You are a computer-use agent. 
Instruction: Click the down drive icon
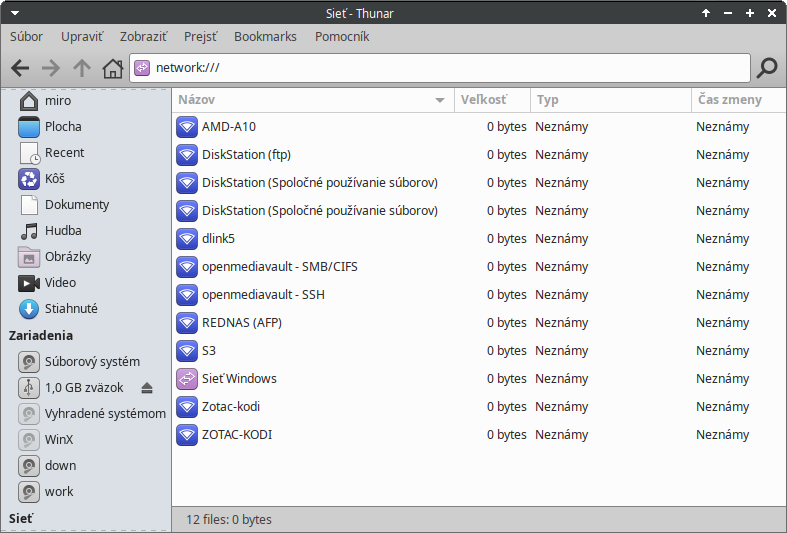click(x=29, y=466)
